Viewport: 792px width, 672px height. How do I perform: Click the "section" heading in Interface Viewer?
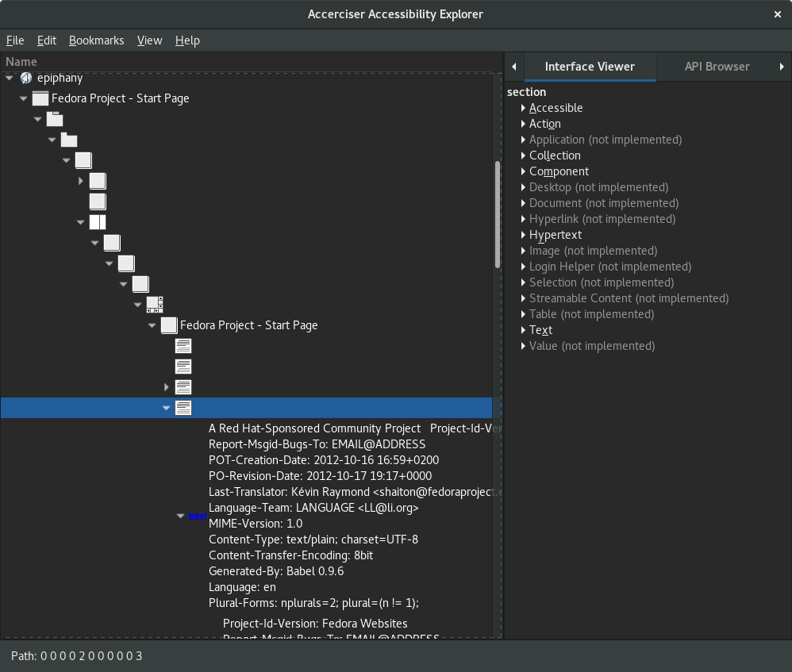click(x=527, y=92)
